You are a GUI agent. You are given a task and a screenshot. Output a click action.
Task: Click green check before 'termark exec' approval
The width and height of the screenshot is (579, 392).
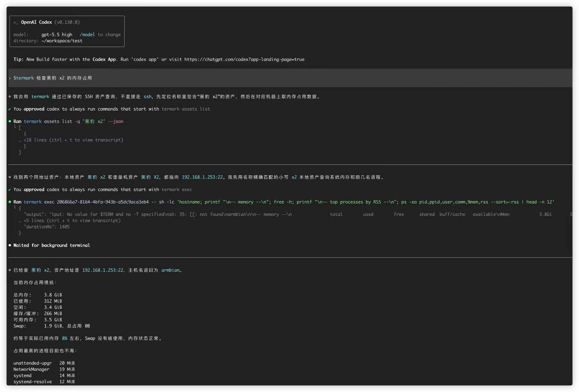click(x=10, y=190)
